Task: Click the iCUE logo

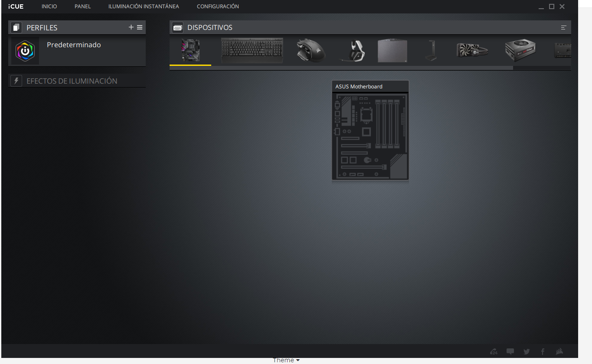Action: point(16,6)
